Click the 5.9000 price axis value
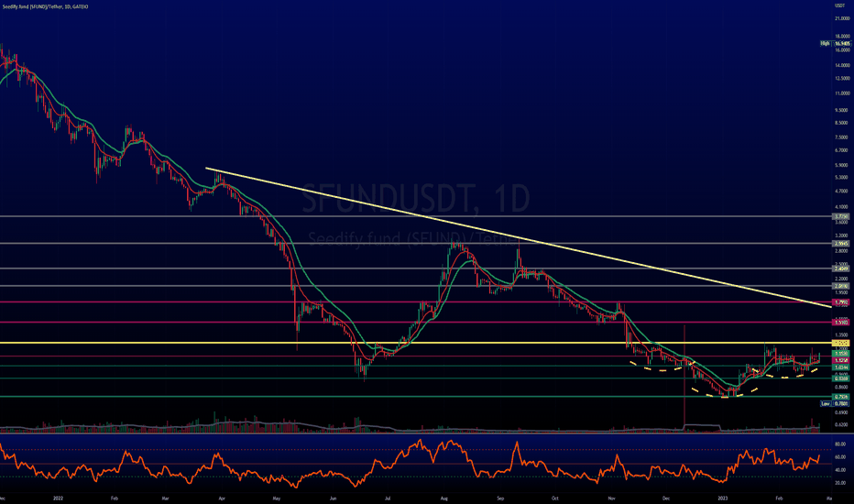The width and height of the screenshot is (854, 504). pyautogui.click(x=841, y=165)
